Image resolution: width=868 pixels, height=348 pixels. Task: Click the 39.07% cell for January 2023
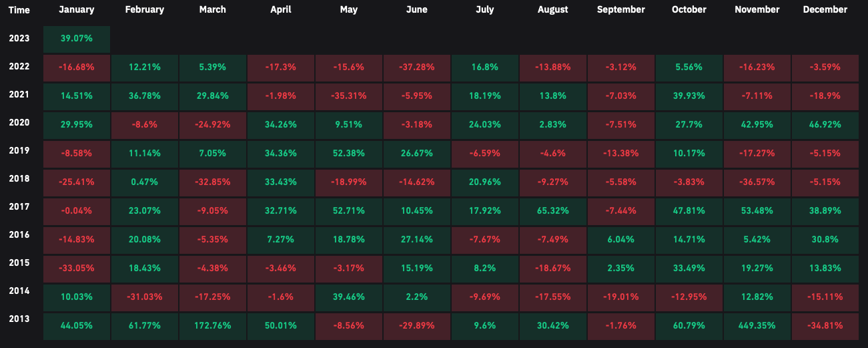pos(76,39)
